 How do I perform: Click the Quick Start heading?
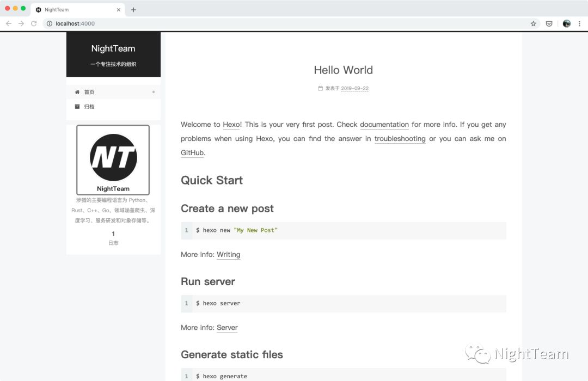click(x=212, y=180)
